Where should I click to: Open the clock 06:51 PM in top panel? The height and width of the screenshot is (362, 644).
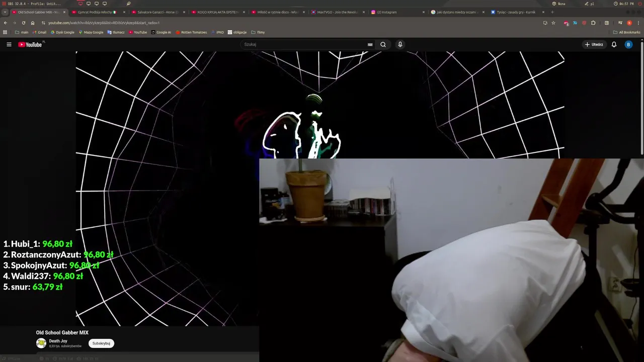click(624, 4)
